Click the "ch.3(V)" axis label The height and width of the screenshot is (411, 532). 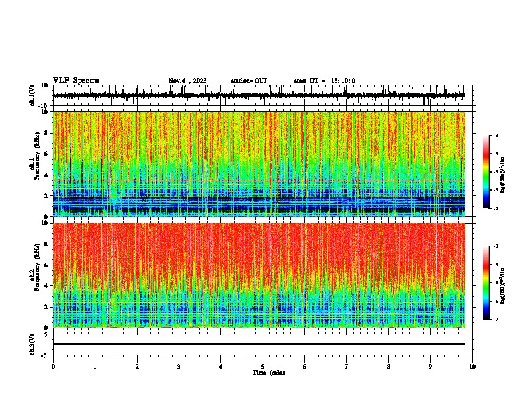32,345
